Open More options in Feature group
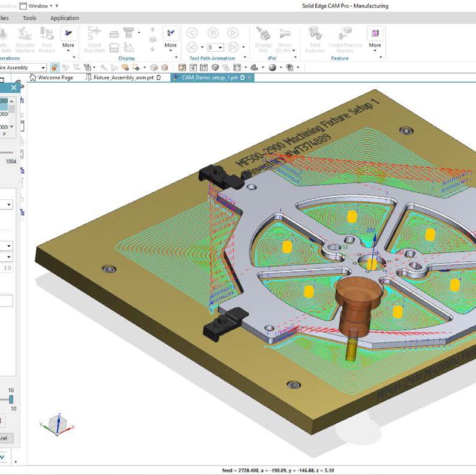Viewport: 476px width, 475px height. [x=375, y=39]
